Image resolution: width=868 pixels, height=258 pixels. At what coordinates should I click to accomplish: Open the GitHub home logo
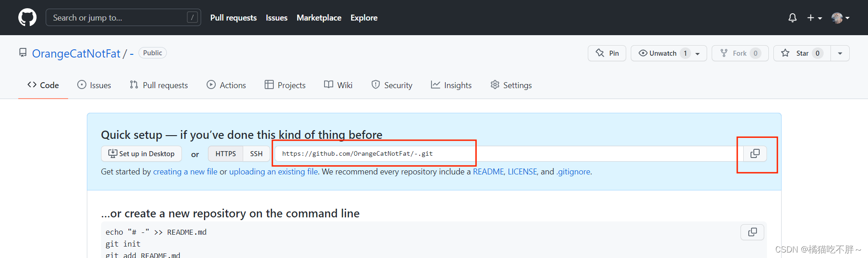click(27, 17)
